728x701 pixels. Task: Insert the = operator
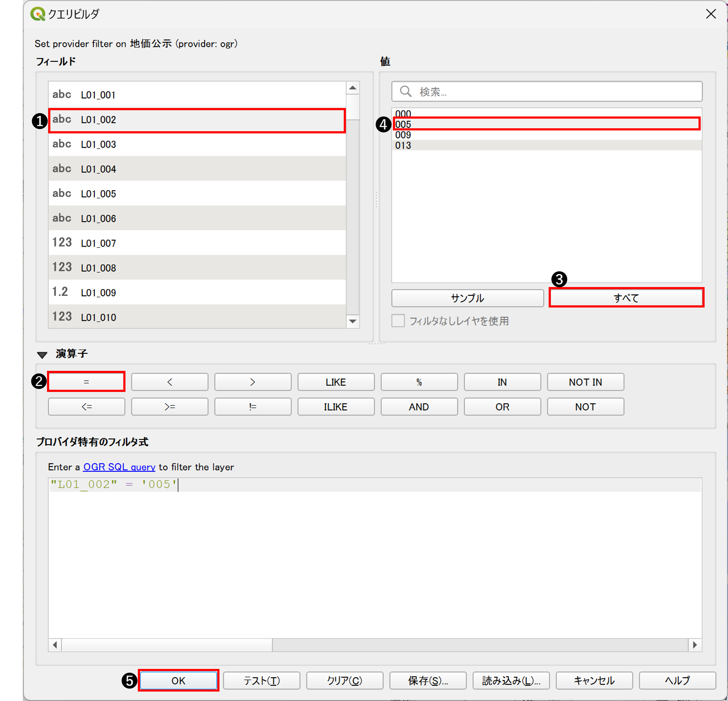87,382
